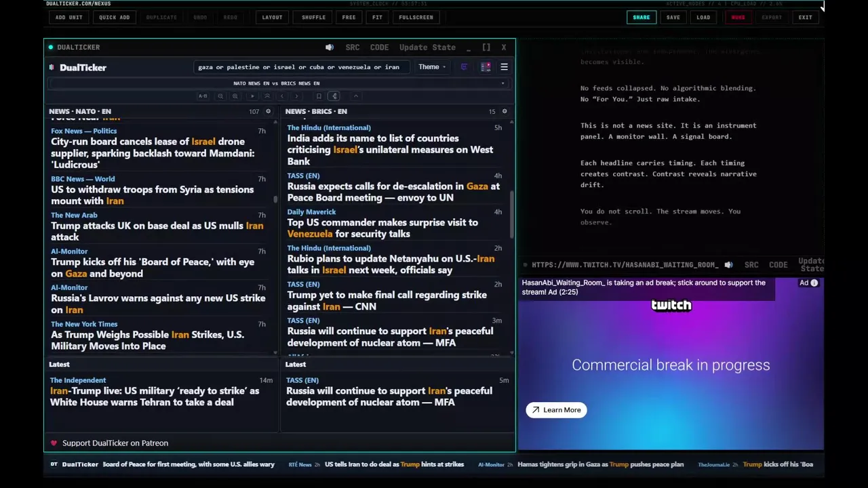The width and height of the screenshot is (868, 488).
Task: Click the colorful layout icon beside the hamburger menu
Action: coord(486,67)
